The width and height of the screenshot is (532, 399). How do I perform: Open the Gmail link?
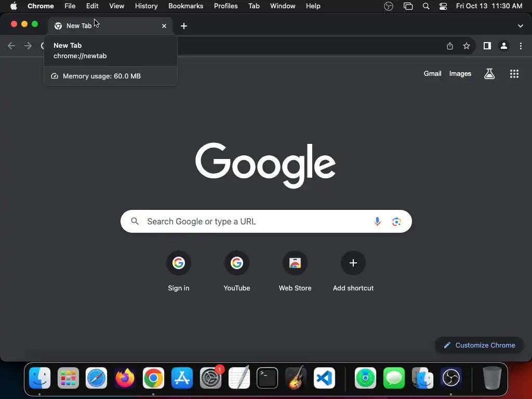tap(433, 74)
